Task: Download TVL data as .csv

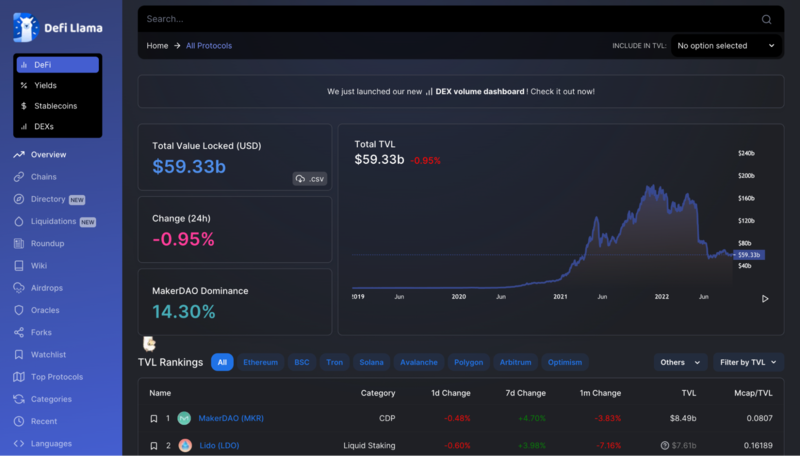Action: tap(310, 179)
